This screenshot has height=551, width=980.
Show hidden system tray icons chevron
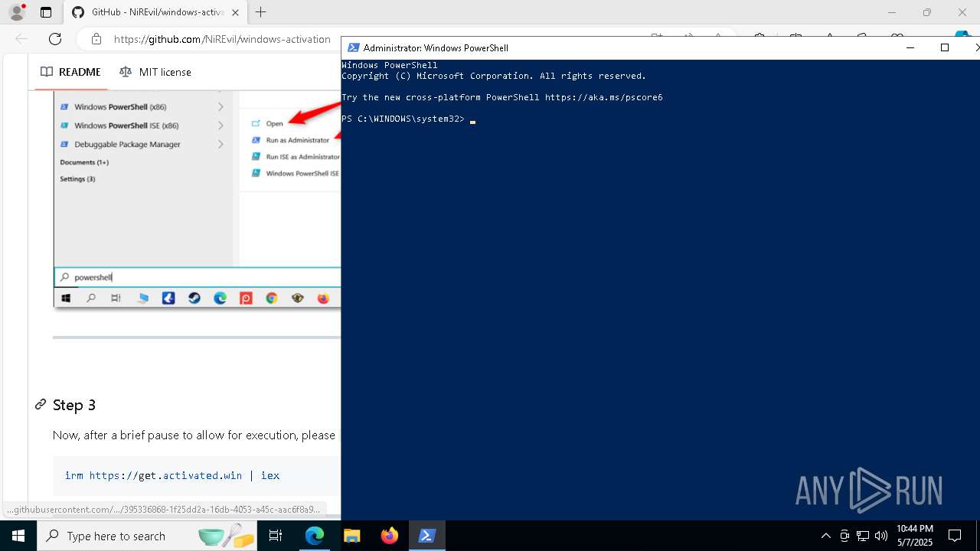point(825,536)
